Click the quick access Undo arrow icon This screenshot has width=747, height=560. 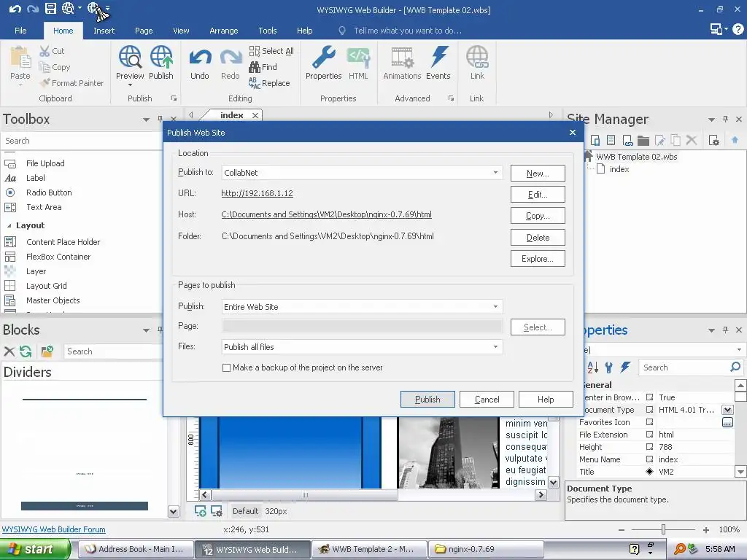[15, 9]
